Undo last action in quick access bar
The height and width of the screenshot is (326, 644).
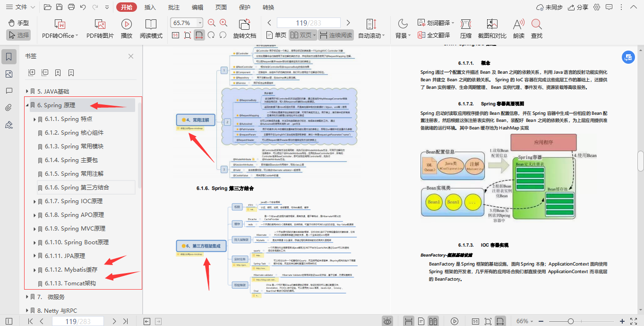tap(83, 7)
